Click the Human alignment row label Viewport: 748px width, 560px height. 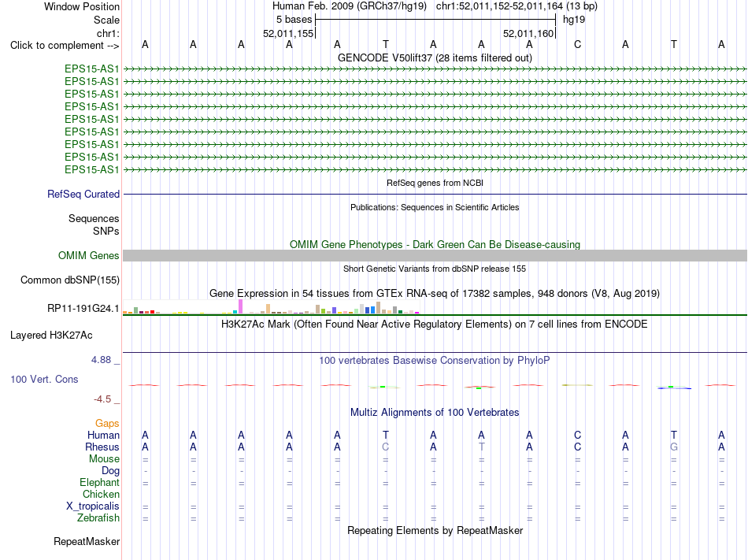coord(103,435)
